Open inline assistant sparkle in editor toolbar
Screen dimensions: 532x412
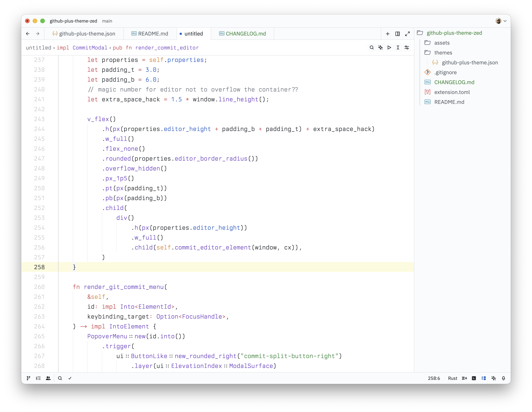pos(380,47)
